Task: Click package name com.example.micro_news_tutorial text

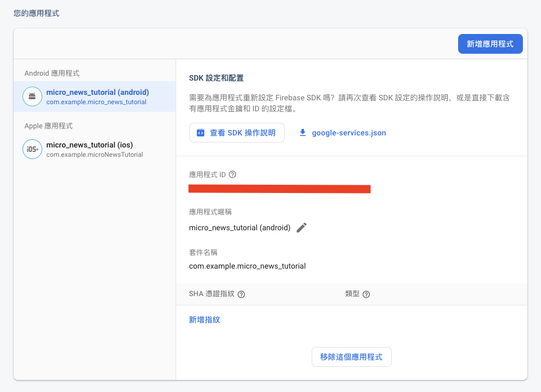Action: tap(247, 266)
